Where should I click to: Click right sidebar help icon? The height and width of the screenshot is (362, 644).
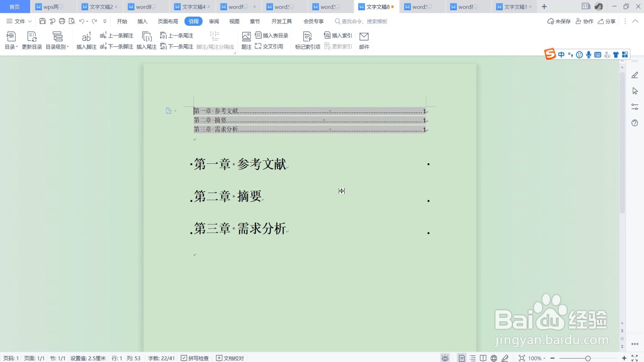(635, 123)
